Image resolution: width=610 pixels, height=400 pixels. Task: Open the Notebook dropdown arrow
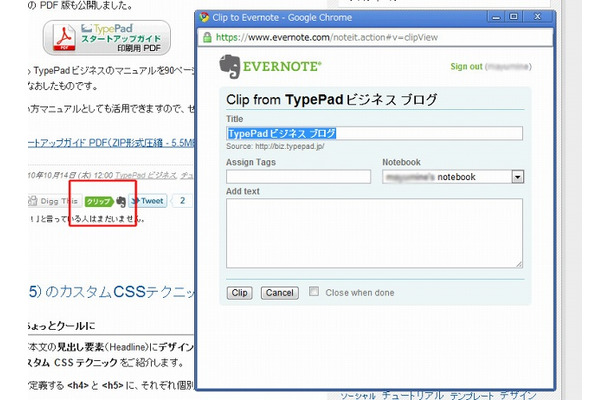[x=517, y=177]
